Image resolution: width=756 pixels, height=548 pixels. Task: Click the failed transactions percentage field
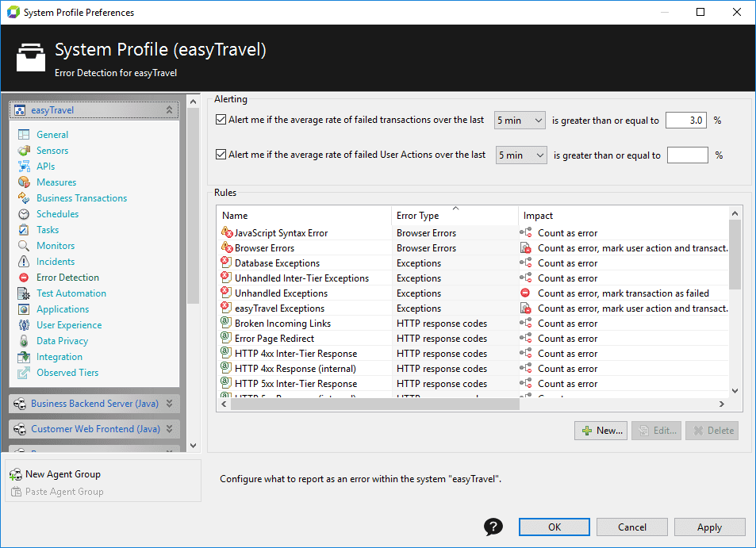point(685,121)
